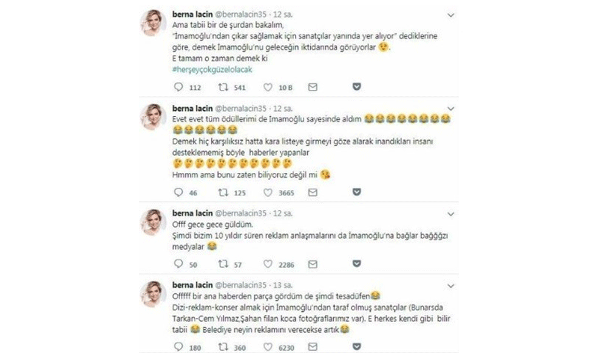This screenshot has height=364, width=607.
Task: Reply to the tweet with 112 comments
Action: tap(178, 87)
